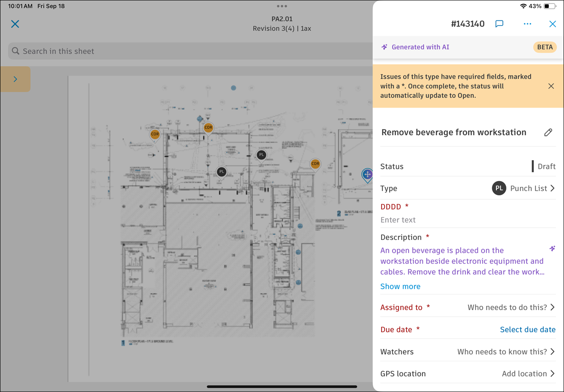Click the Remove beverage from workstation title

tap(454, 133)
